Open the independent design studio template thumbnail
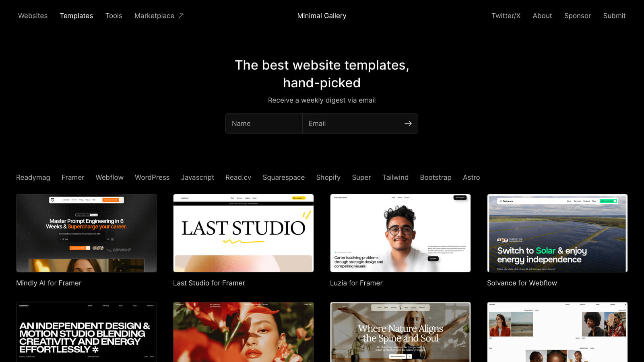The width and height of the screenshot is (644, 362). (x=87, y=332)
